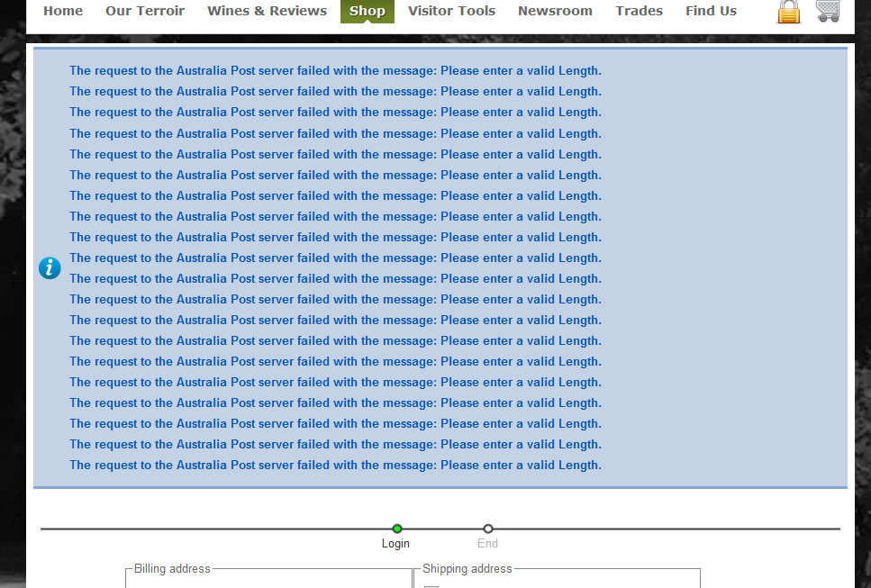Select the End checkout step marker
This screenshot has height=588, width=871.
pyautogui.click(x=487, y=529)
